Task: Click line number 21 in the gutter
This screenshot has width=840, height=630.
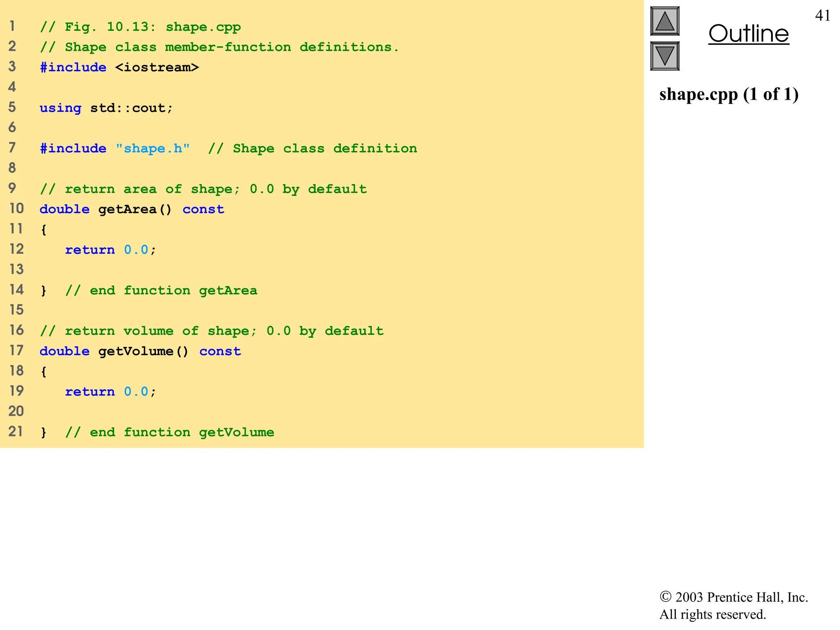Action: tap(16, 431)
